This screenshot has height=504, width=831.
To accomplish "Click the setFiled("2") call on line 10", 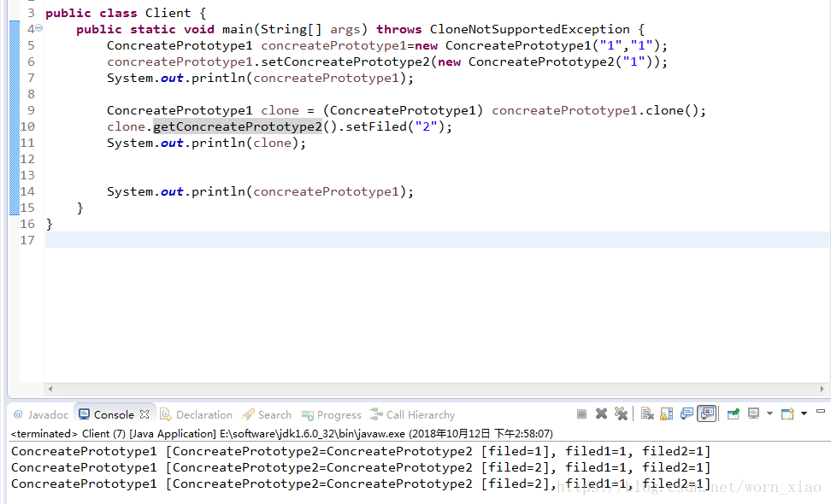I will point(395,126).
